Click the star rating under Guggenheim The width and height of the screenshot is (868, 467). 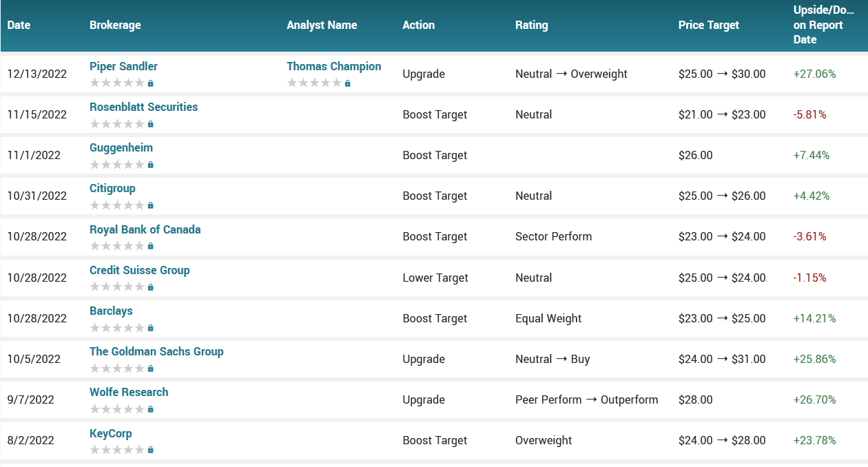click(x=117, y=165)
